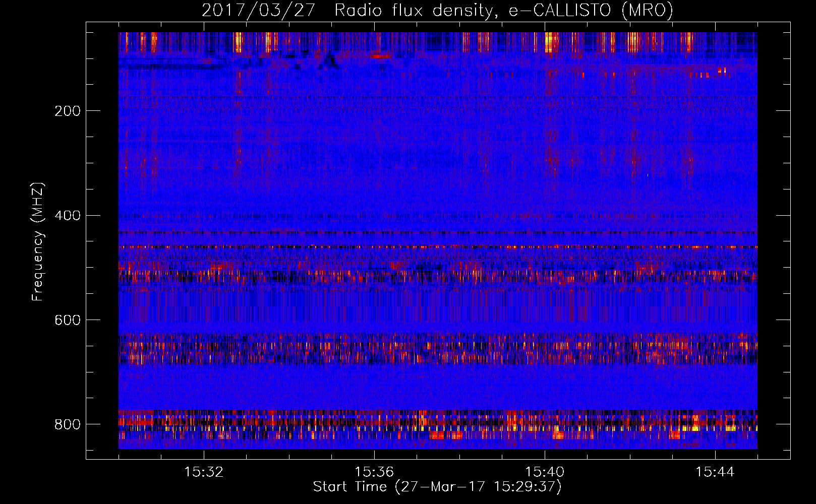This screenshot has height=504, width=816.
Task: Click the 15:44 time tick label
Action: point(715,472)
